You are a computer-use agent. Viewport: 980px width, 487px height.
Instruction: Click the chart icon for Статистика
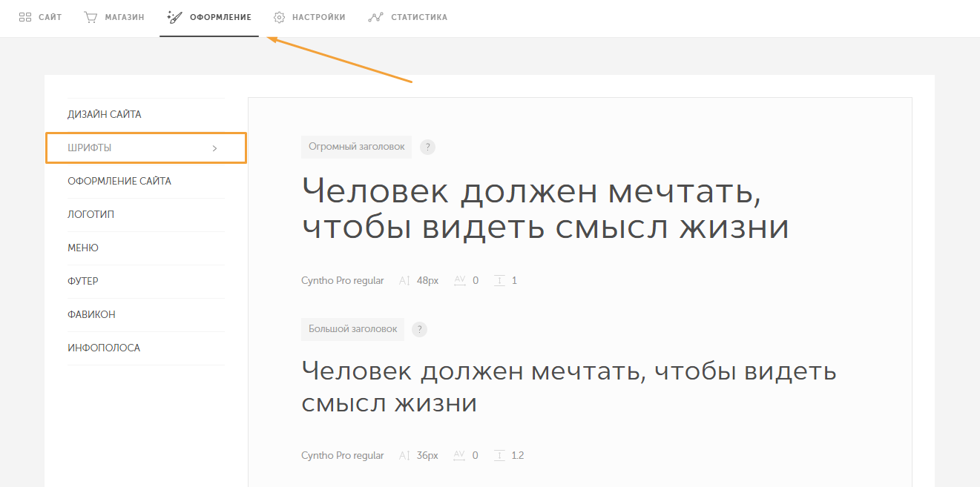click(x=375, y=17)
